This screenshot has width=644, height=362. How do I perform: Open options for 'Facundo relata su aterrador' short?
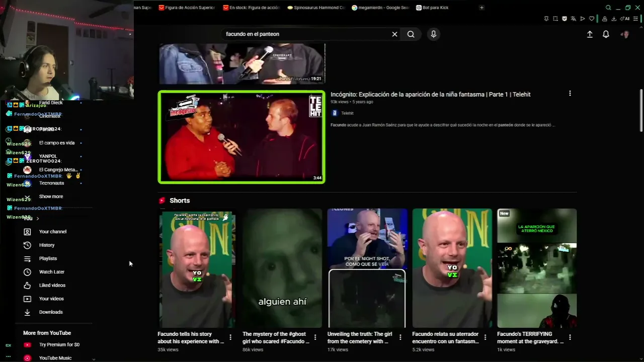click(x=486, y=337)
